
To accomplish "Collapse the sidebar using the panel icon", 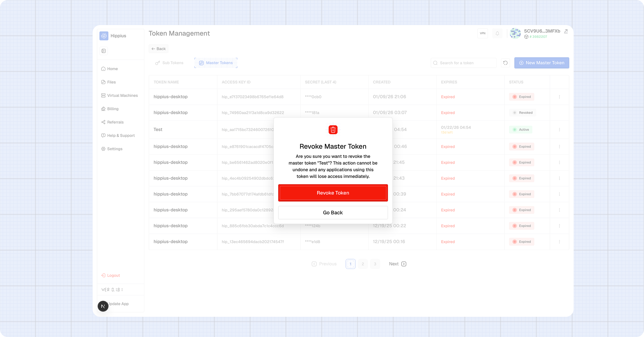I will click(x=103, y=51).
